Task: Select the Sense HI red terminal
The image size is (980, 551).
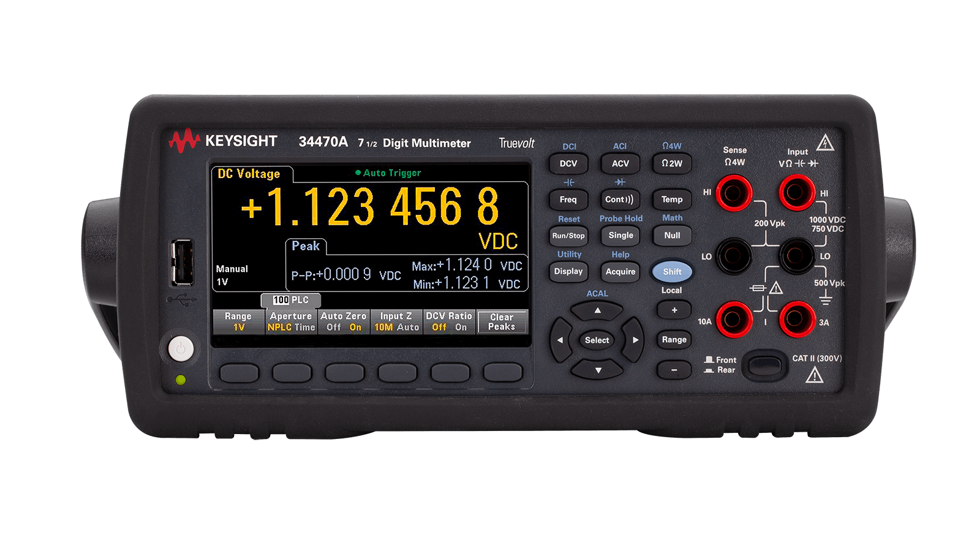Action: point(734,193)
